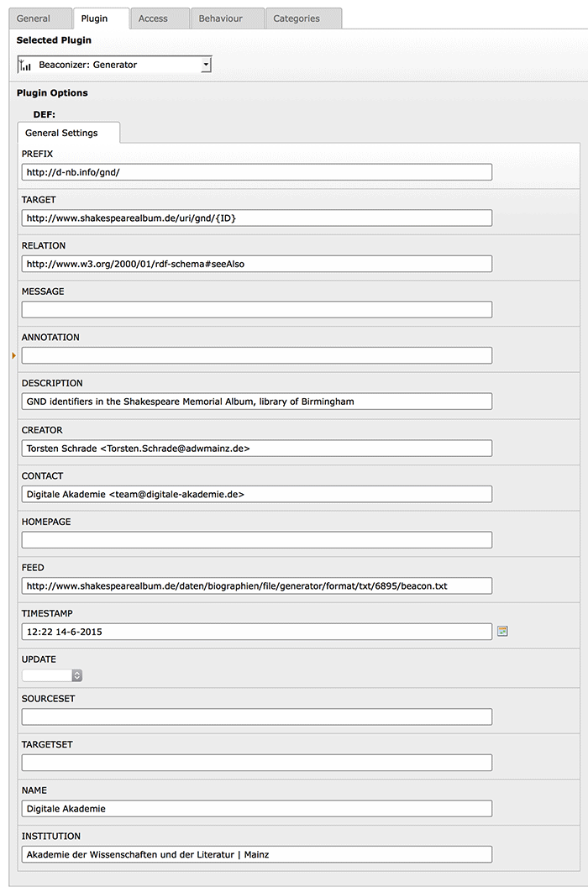Open the timestamp calendar picker icon
Screen dimensions: 588x887
point(503,631)
